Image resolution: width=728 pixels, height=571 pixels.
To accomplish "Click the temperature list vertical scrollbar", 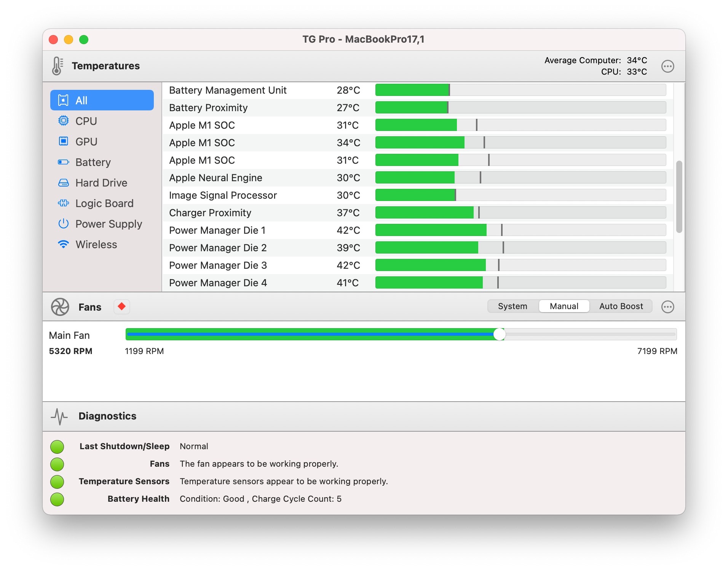I will (679, 196).
